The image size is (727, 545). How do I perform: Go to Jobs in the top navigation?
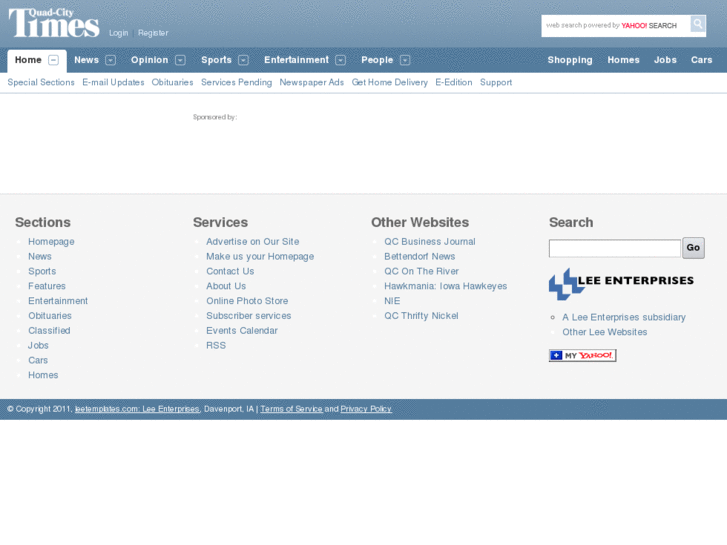coord(665,60)
